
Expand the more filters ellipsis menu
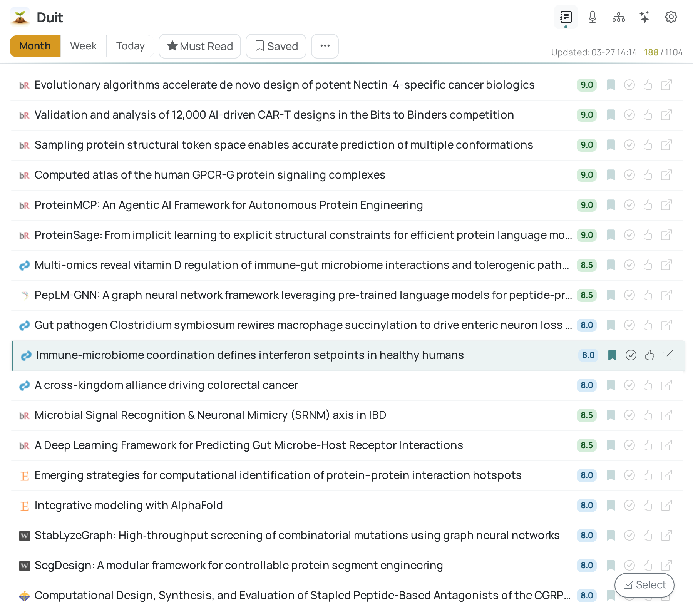[325, 46]
